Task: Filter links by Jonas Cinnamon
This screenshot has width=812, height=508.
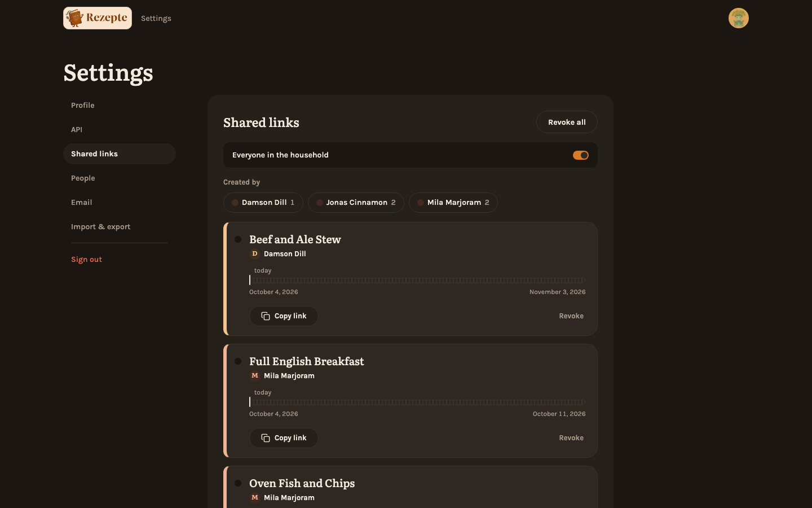Action: [356, 203]
